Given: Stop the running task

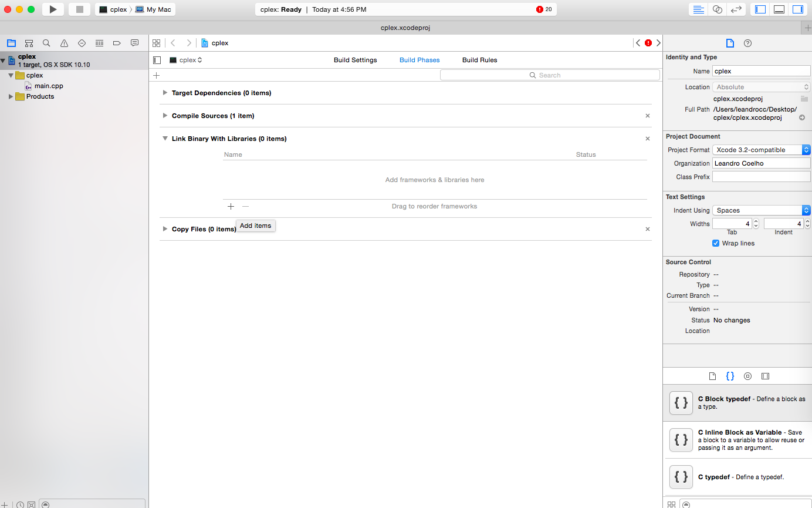Looking at the screenshot, I should pos(79,9).
